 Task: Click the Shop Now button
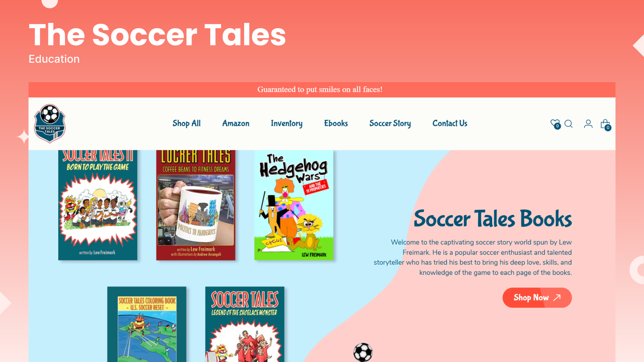(x=537, y=298)
